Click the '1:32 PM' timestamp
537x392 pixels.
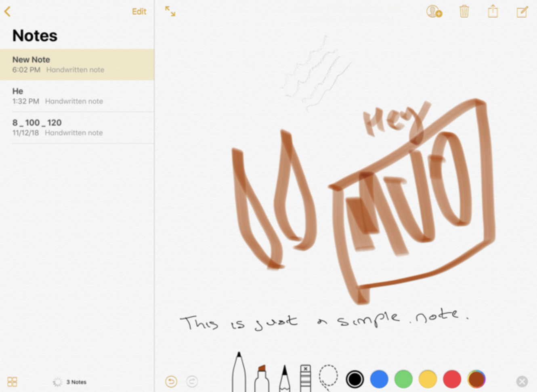25,101
